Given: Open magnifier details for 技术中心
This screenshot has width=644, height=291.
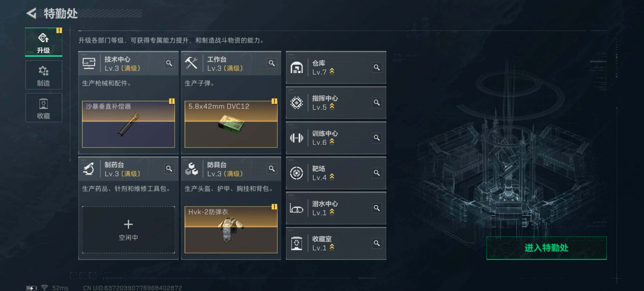Looking at the screenshot, I should (x=169, y=63).
